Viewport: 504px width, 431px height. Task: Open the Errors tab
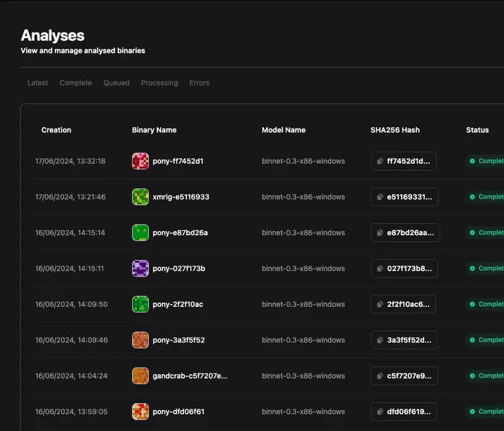(x=199, y=83)
